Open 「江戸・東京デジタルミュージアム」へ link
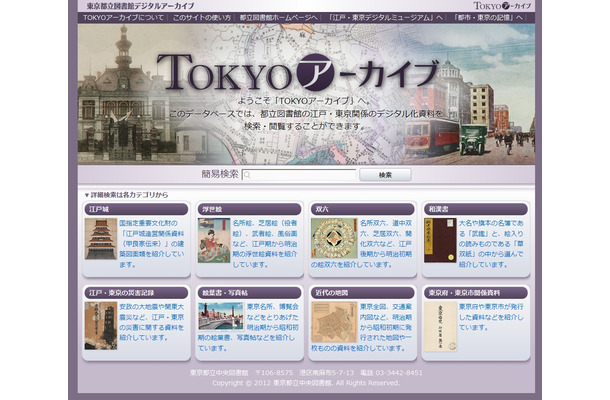This screenshot has height=400, width=610. click(386, 18)
